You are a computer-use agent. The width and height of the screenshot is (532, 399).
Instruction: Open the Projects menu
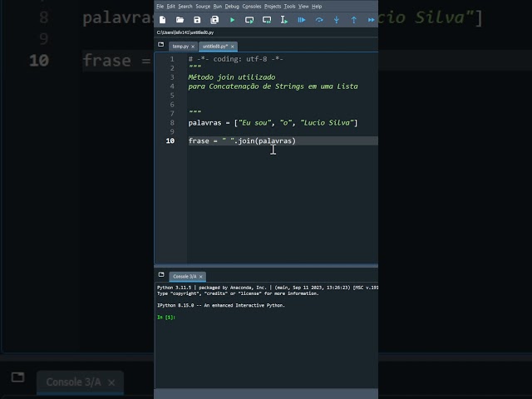click(273, 7)
